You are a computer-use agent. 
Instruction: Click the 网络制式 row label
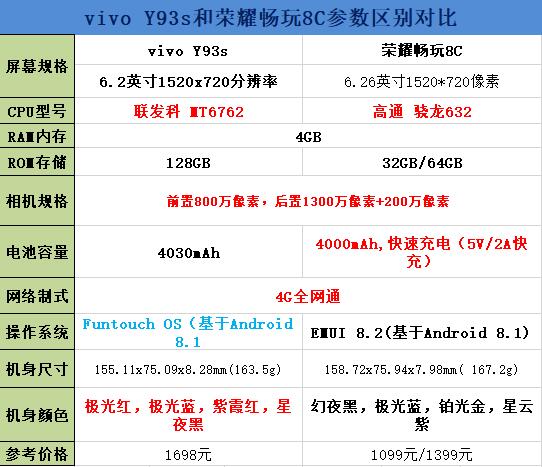pyautogui.click(x=37, y=296)
